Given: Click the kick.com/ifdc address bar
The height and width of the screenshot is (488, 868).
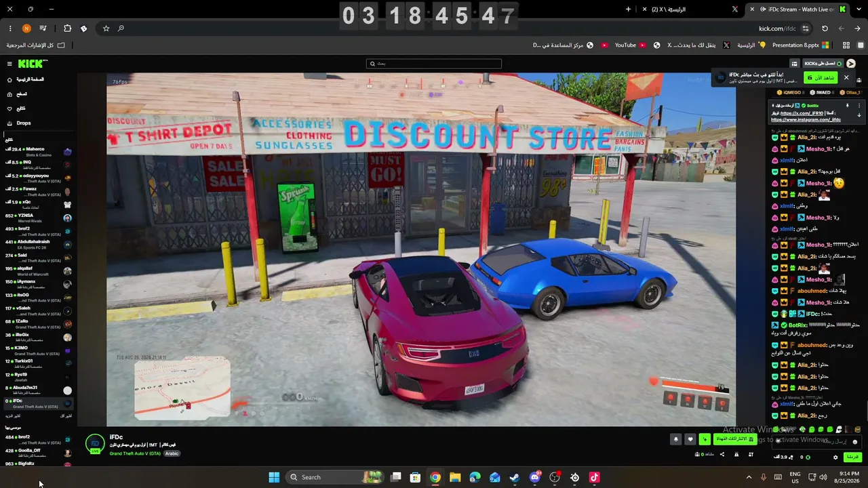Looking at the screenshot, I should (448, 28).
